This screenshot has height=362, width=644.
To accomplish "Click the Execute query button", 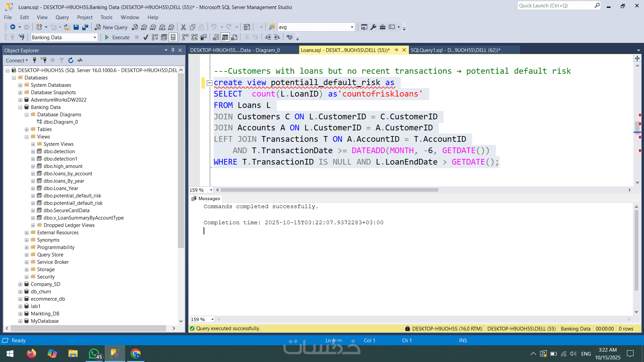I will pos(117,37).
